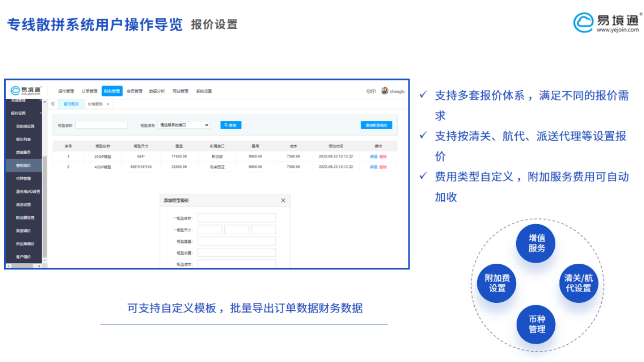Open 目的港设置 in the sidebar
Screen dimensions: 644x362
coord(24,126)
